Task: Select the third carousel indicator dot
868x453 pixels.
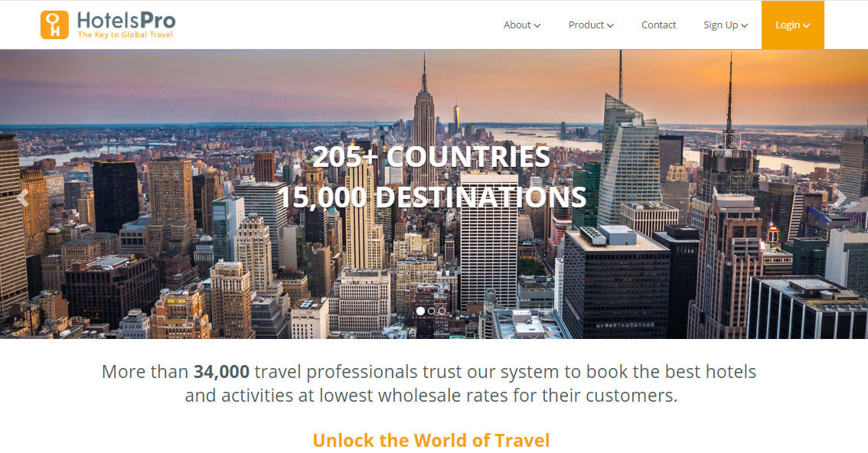Action: click(x=442, y=311)
